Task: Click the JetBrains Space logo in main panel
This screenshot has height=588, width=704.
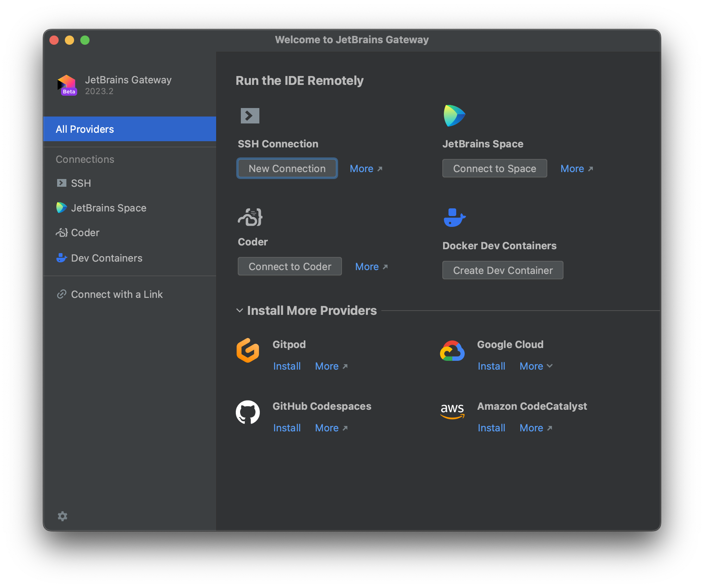Action: (454, 116)
